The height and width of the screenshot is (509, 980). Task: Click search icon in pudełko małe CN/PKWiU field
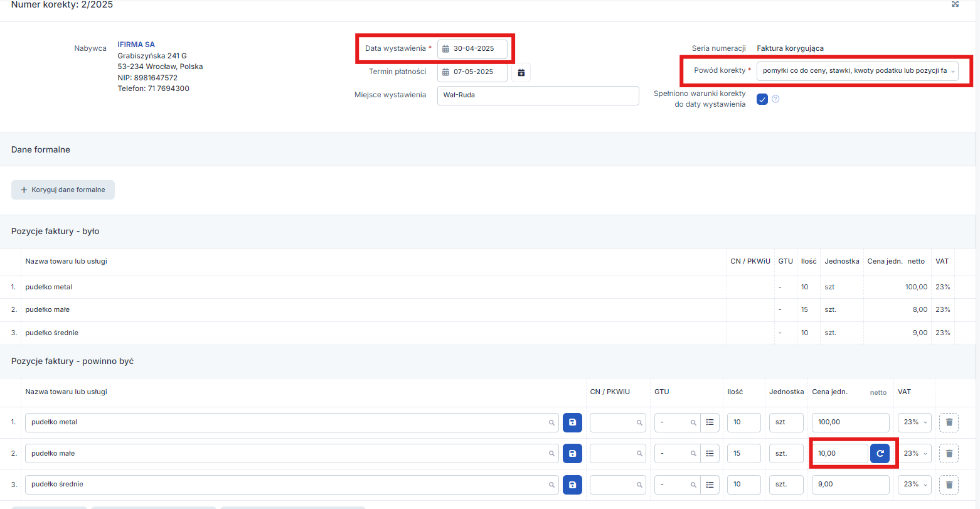(640, 454)
